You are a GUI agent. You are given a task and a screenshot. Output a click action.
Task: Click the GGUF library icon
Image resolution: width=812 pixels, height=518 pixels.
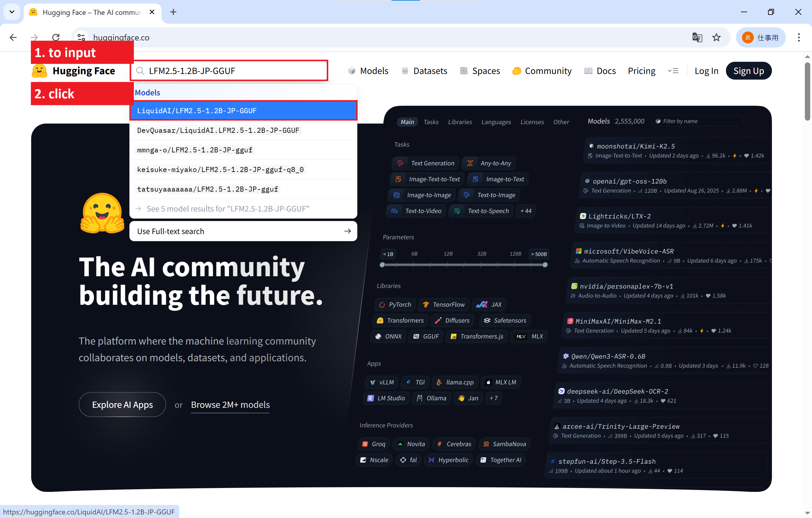click(416, 336)
